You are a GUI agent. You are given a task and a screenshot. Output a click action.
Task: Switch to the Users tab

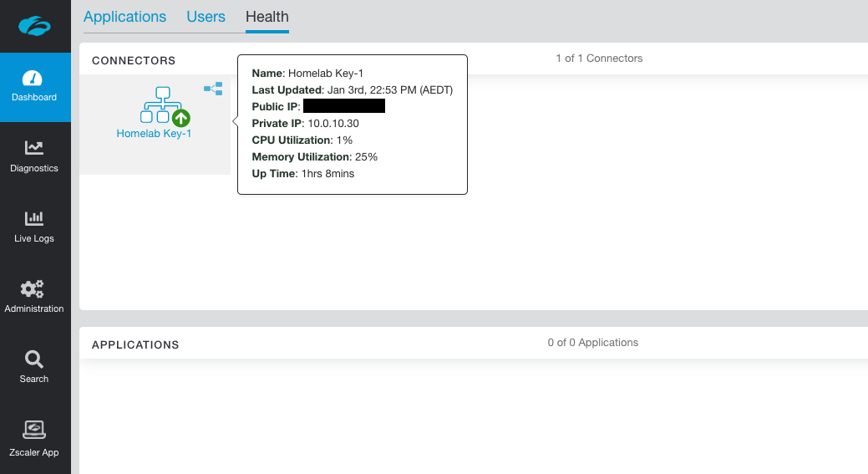[x=206, y=17]
